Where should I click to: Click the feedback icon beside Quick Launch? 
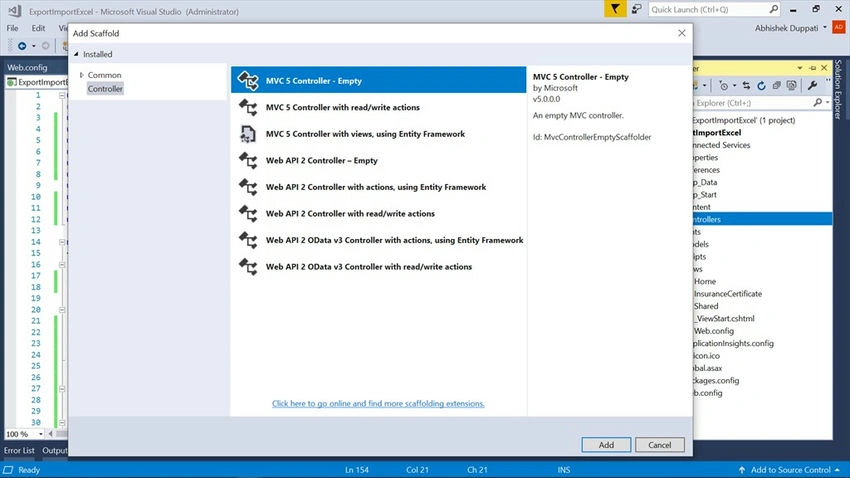point(637,9)
